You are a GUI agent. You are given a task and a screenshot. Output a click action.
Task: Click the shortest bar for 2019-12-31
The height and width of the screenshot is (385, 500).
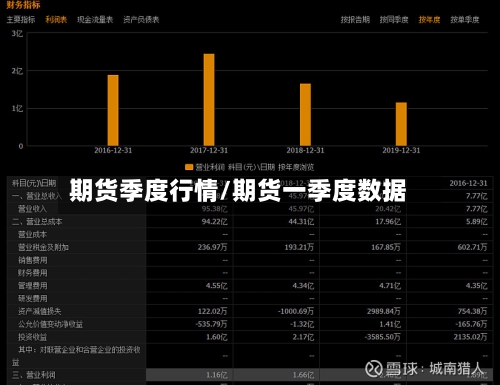401,124
